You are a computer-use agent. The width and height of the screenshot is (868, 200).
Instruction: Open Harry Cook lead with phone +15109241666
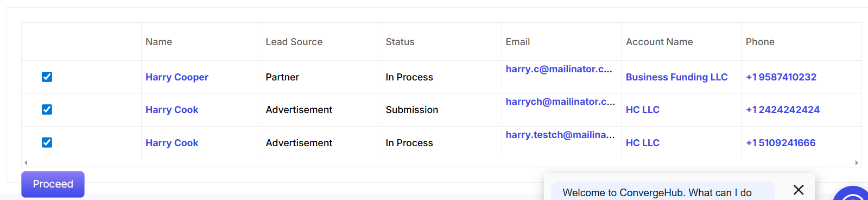tap(172, 143)
